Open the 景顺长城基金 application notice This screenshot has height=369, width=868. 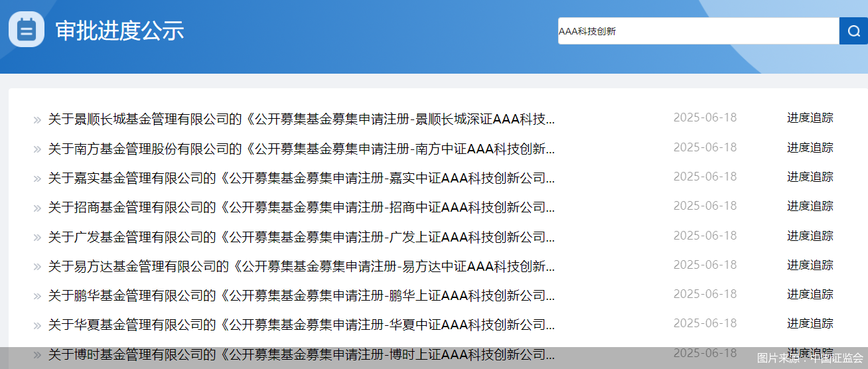(301, 119)
